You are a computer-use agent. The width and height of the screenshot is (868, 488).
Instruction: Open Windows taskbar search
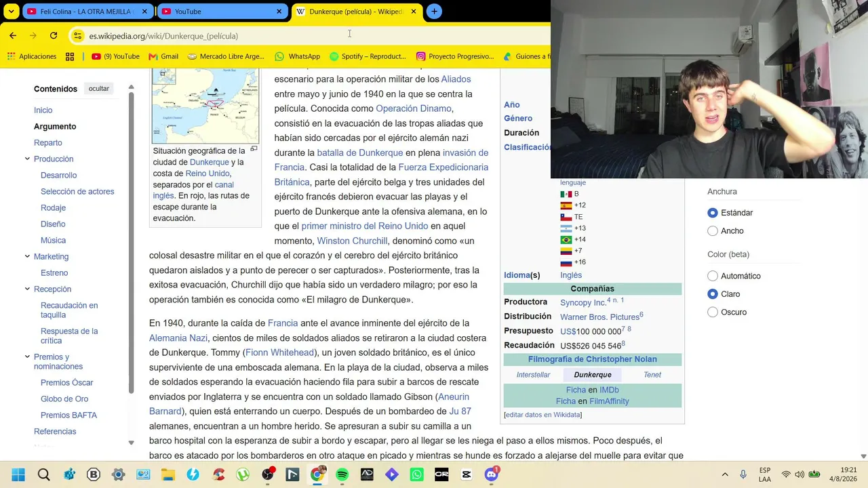(x=44, y=474)
